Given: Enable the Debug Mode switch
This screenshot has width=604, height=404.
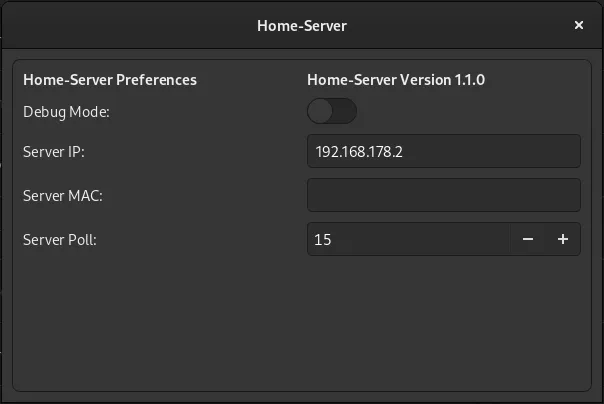Looking at the screenshot, I should 332,111.
